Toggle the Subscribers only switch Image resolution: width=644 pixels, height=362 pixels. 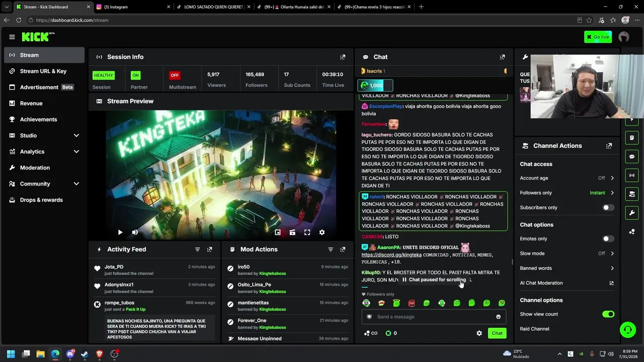[x=608, y=208]
